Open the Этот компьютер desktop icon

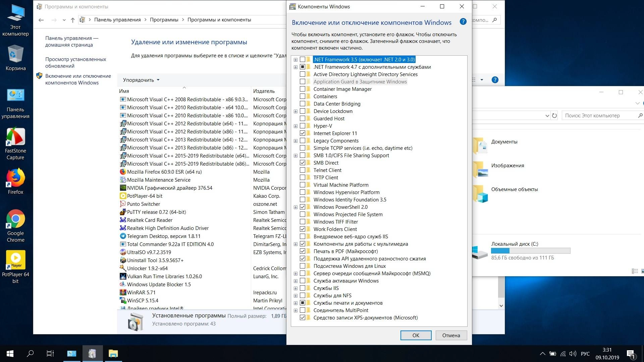[15, 19]
